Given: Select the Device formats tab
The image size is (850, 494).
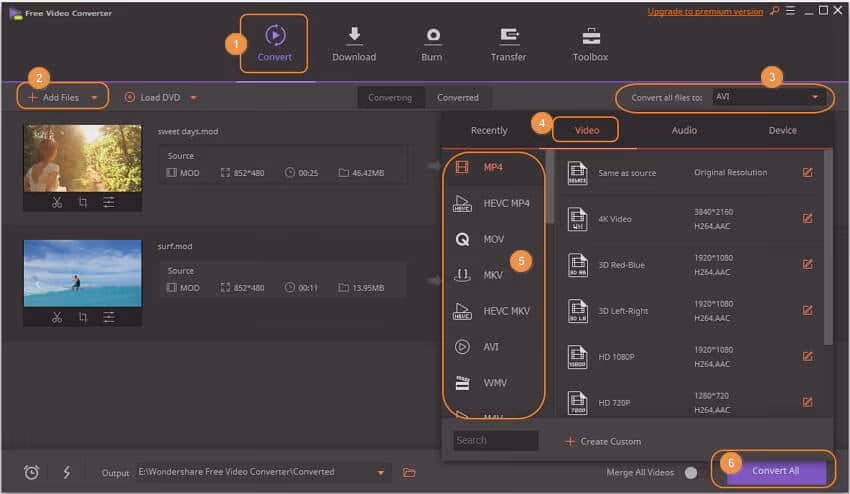Looking at the screenshot, I should coord(782,130).
